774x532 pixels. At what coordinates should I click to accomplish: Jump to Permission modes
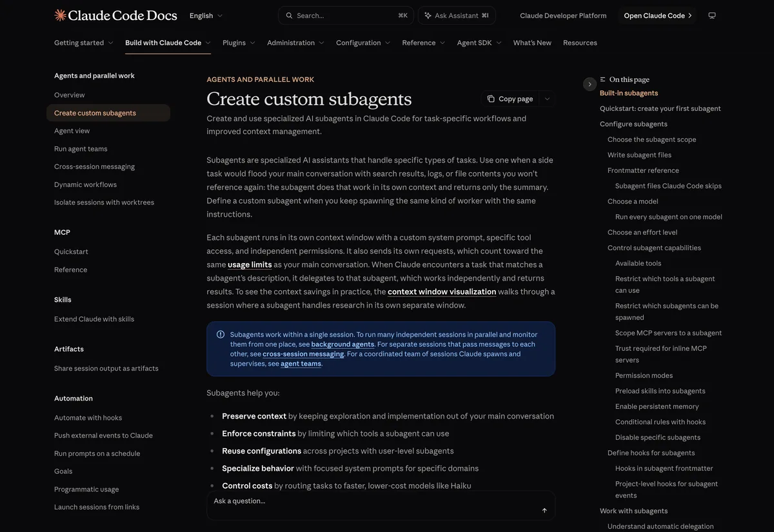click(x=644, y=375)
